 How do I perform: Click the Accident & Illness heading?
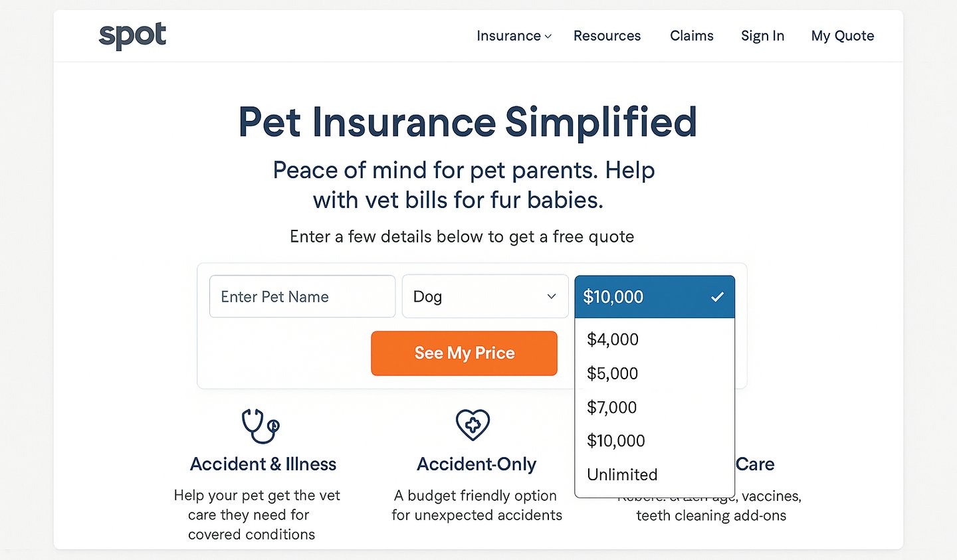click(x=263, y=464)
